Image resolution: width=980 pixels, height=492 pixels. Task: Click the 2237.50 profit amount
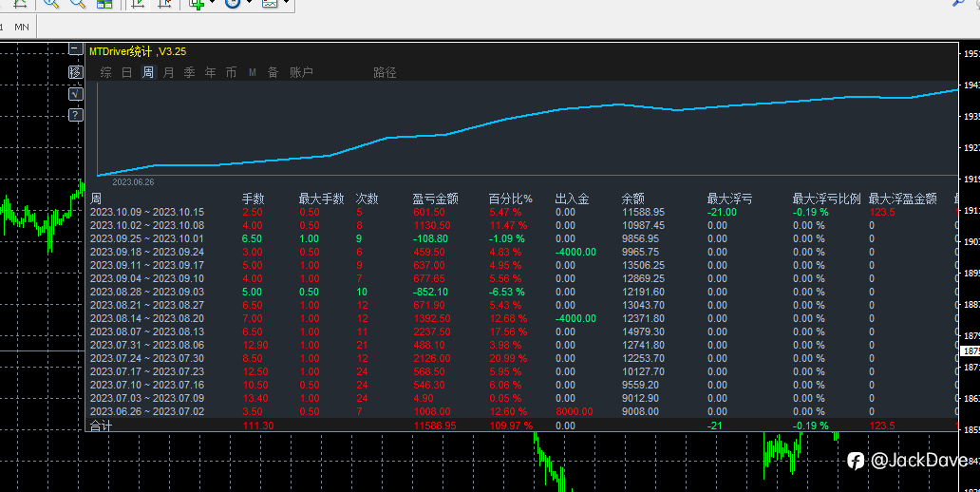coord(432,331)
